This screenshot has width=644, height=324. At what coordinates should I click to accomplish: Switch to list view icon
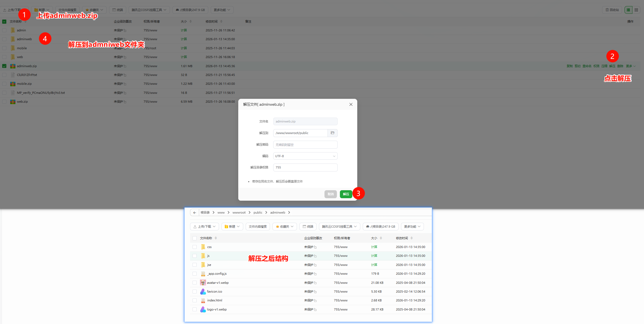coord(628,10)
